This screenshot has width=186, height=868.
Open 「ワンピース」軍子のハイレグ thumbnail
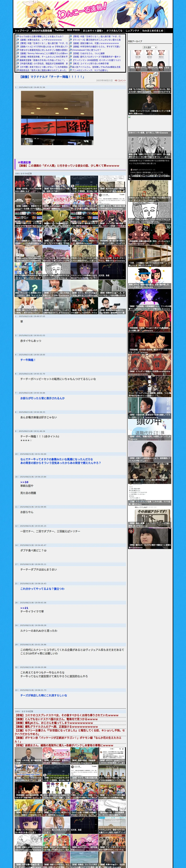point(84,236)
